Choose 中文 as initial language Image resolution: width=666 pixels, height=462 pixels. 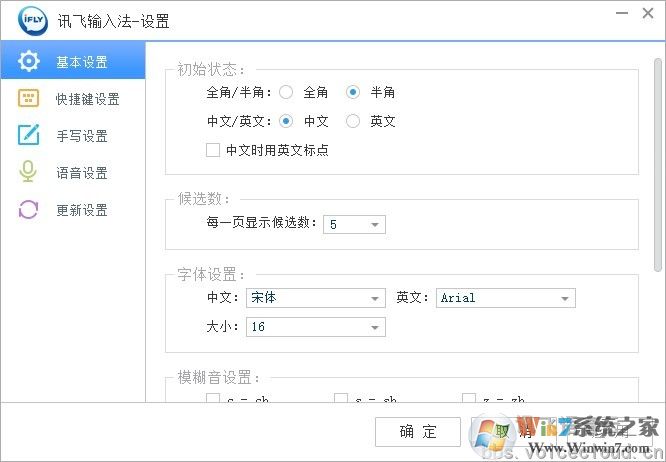click(286, 121)
